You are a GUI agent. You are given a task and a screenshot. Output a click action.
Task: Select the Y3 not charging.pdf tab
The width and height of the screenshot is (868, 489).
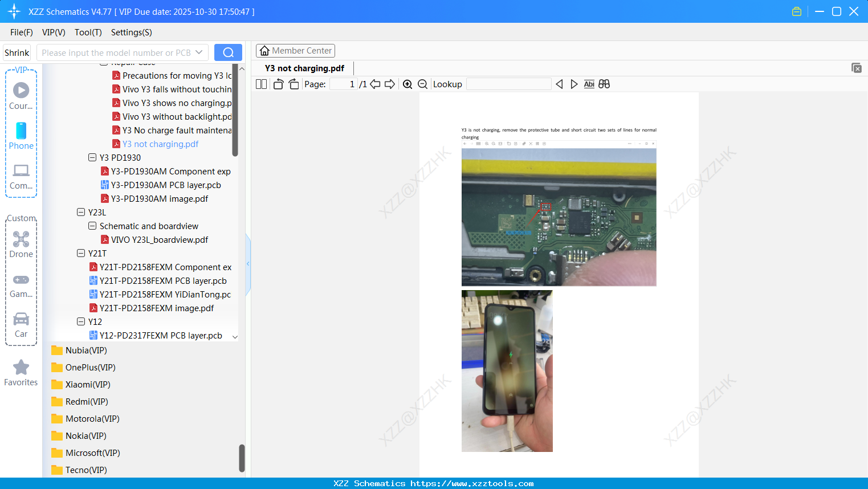(x=305, y=68)
